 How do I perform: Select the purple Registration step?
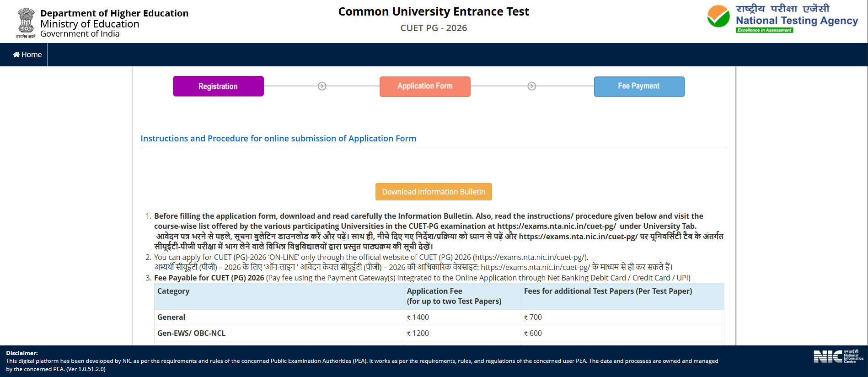tap(218, 86)
